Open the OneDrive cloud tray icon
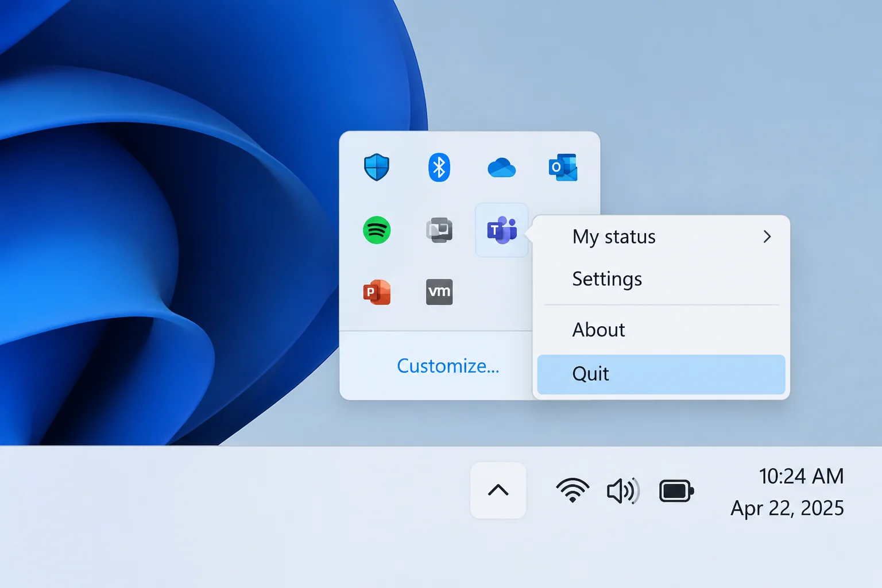This screenshot has width=882, height=588. pyautogui.click(x=501, y=168)
